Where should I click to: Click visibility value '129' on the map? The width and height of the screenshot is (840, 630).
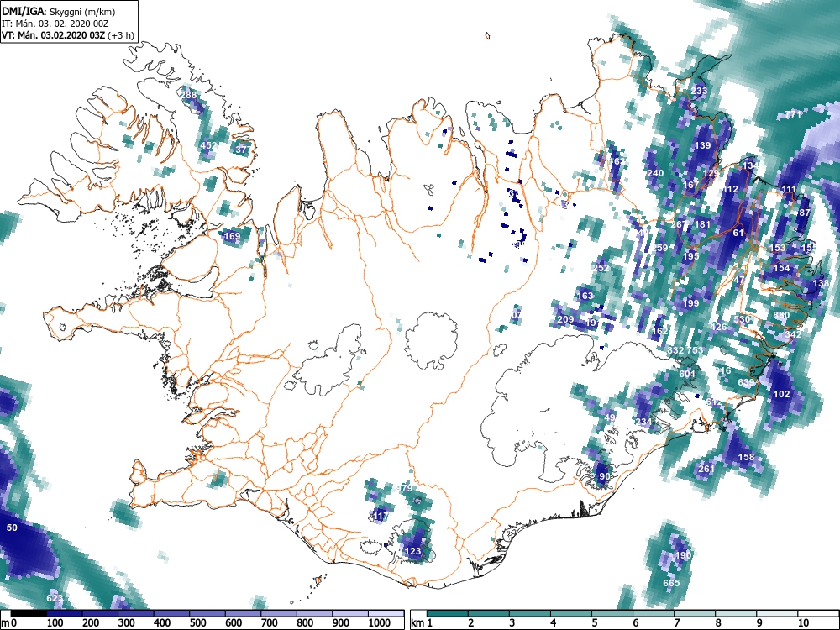[x=711, y=173]
